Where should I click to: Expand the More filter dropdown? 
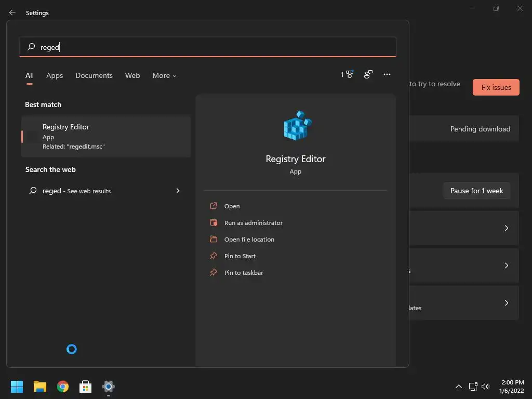(165, 75)
